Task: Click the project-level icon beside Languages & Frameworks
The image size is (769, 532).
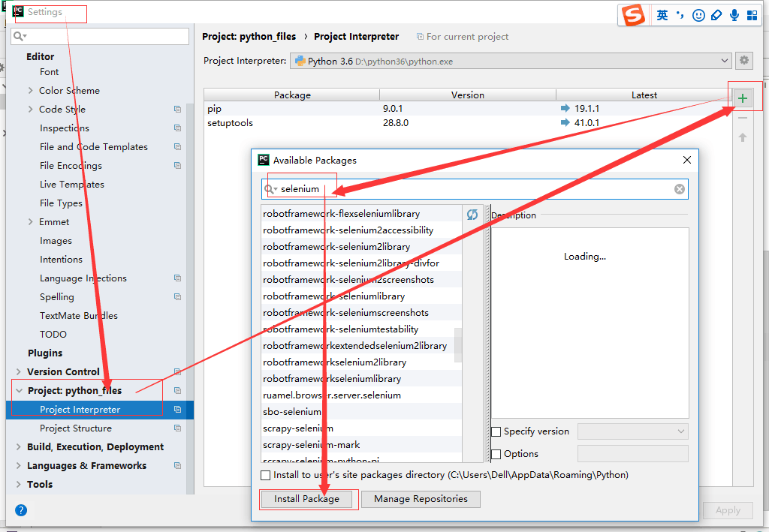Action: tap(177, 465)
